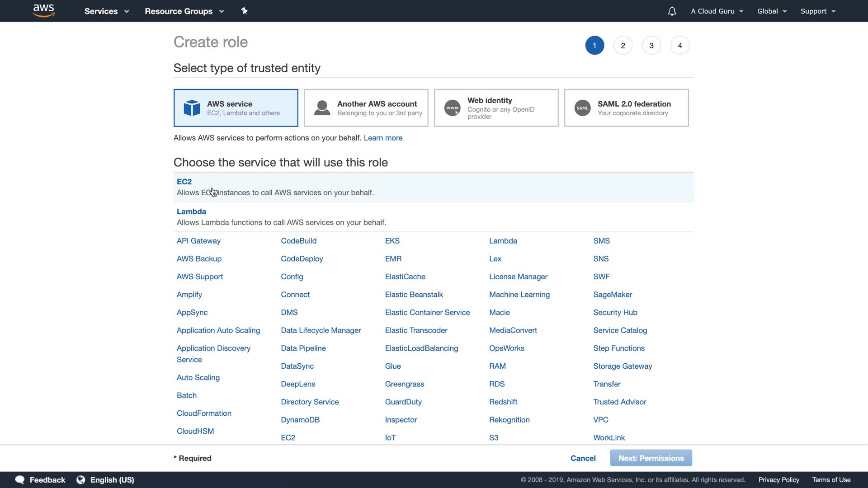This screenshot has width=868, height=488.
Task: Click the SAML federation badge icon
Action: coord(582,108)
